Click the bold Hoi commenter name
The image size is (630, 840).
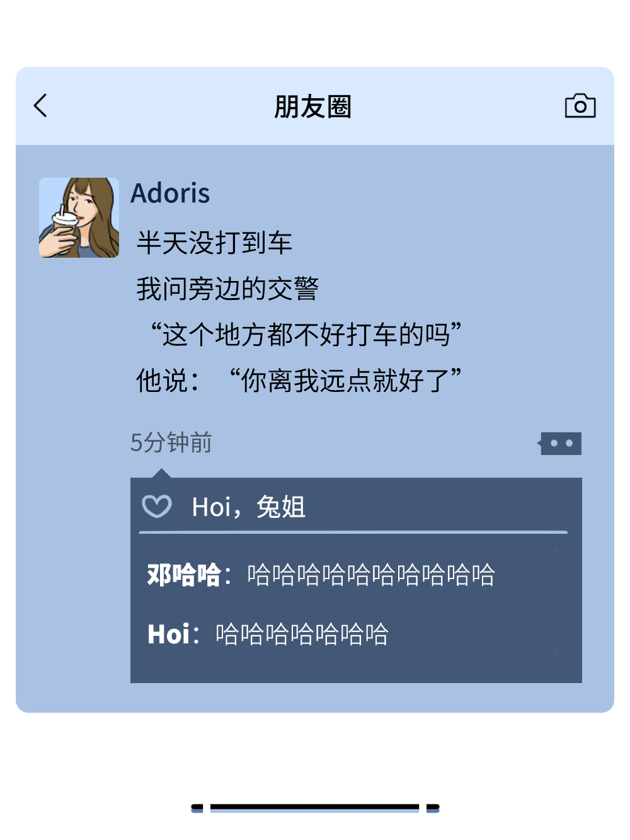[168, 634]
